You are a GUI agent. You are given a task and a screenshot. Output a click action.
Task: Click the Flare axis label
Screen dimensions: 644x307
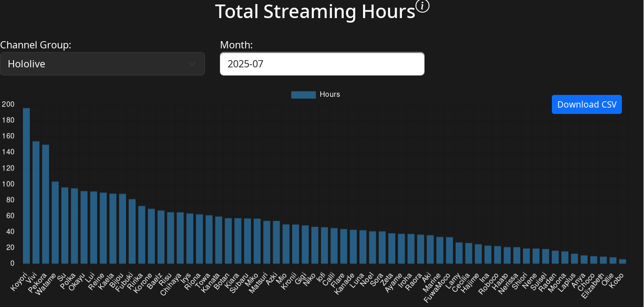click(338, 280)
